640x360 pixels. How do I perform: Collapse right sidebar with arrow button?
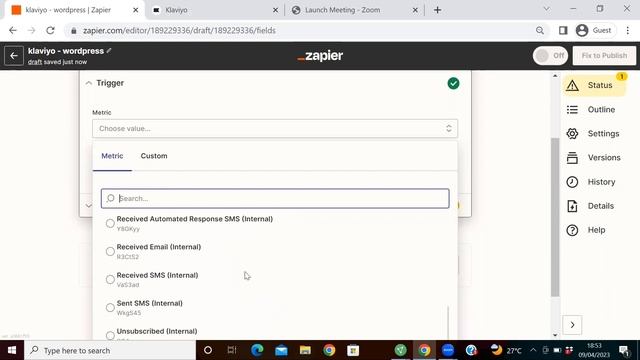tap(572, 325)
